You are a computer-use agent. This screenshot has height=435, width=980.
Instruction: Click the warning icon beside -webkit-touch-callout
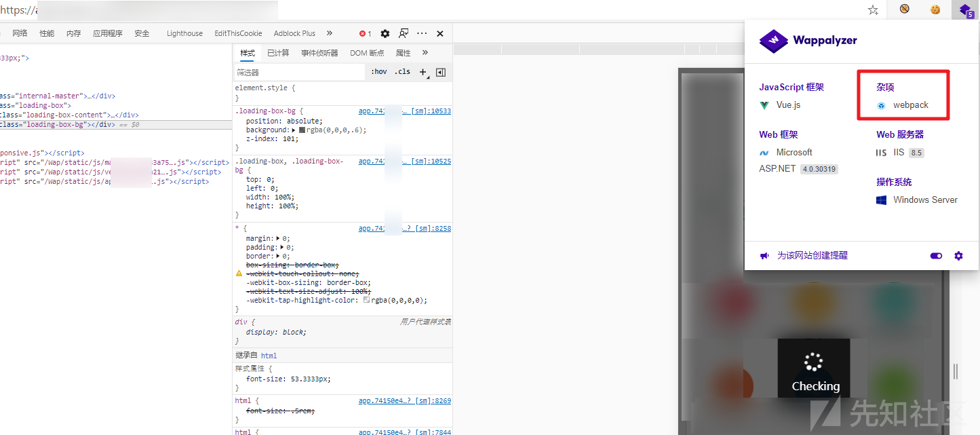pyautogui.click(x=239, y=273)
